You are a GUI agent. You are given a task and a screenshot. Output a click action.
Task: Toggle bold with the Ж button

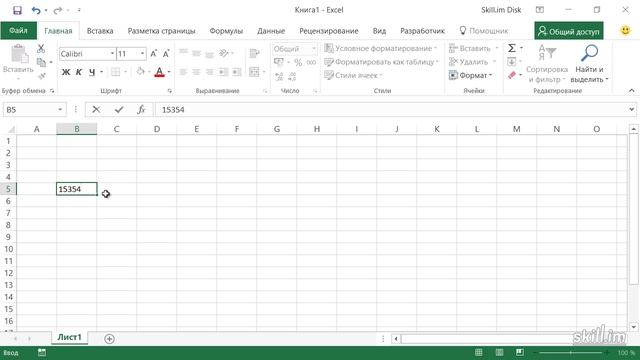(66, 72)
